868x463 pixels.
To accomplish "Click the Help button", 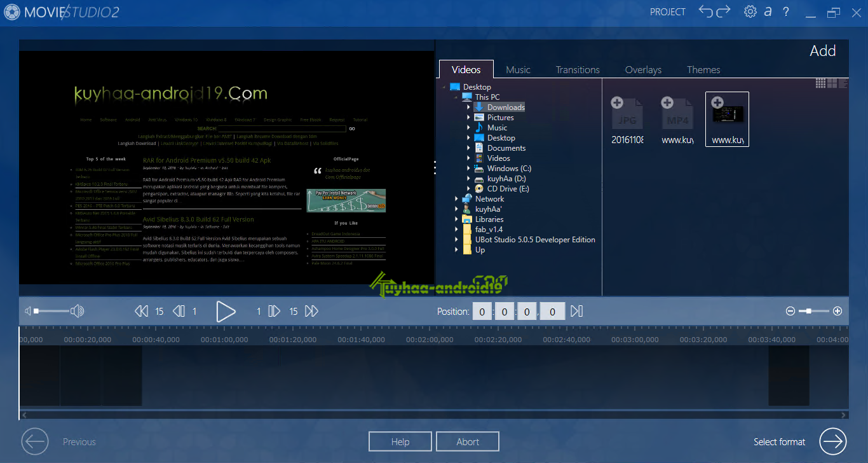I will [x=400, y=441].
